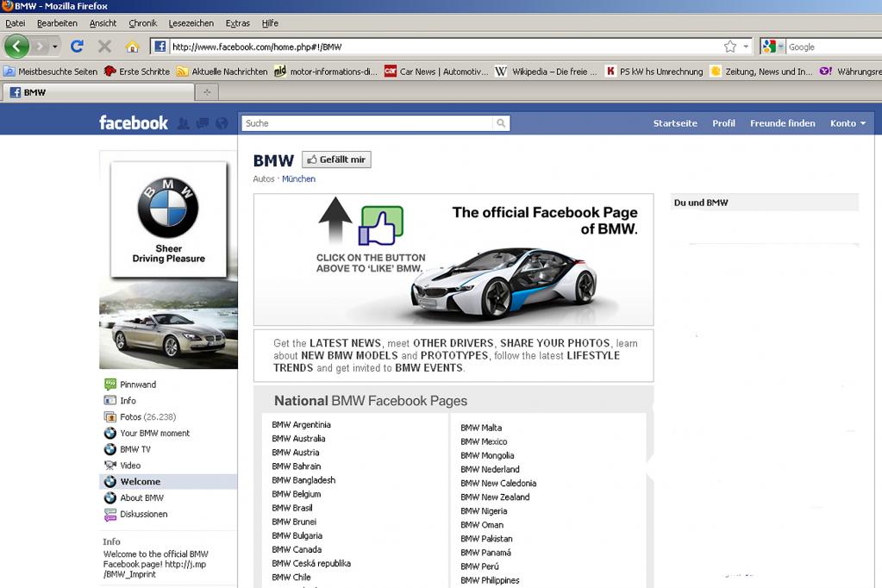Bookmark this page with the star icon

click(730, 47)
